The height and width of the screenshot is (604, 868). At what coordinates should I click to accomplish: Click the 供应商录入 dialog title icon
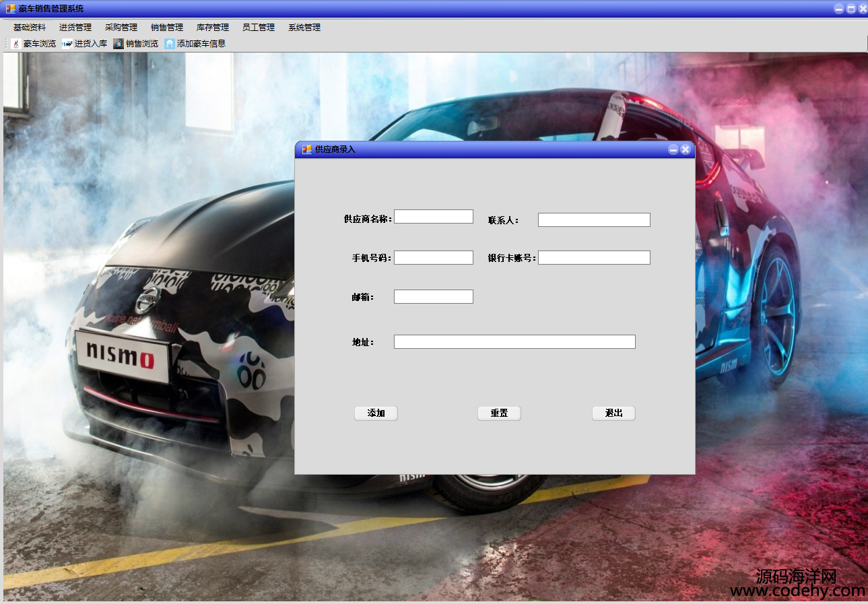(x=307, y=149)
